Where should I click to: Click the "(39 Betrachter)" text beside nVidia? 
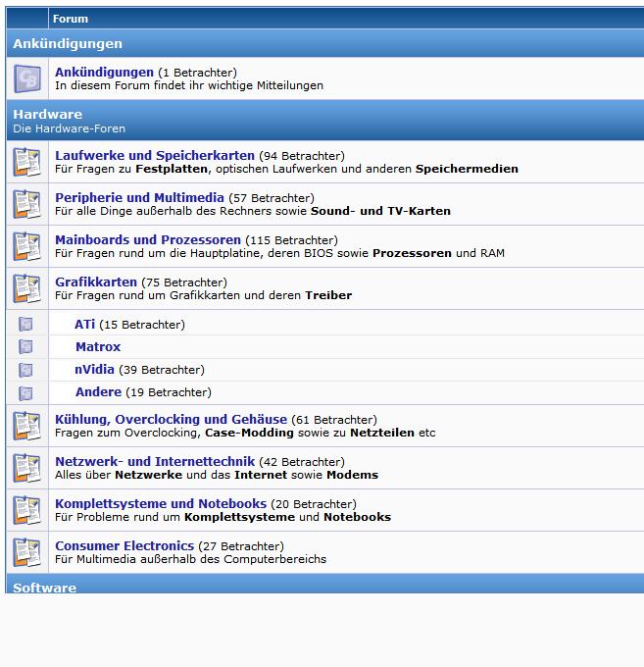coord(162,370)
